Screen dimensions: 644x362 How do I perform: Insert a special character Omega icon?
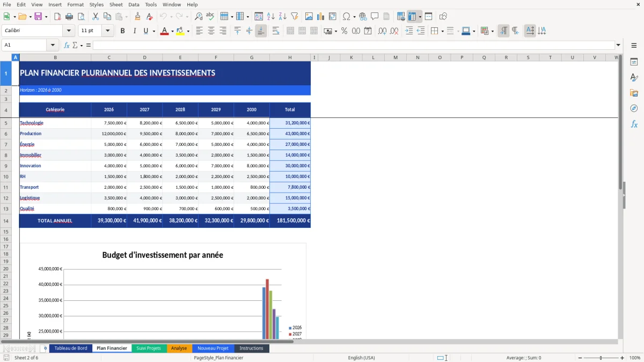click(347, 16)
